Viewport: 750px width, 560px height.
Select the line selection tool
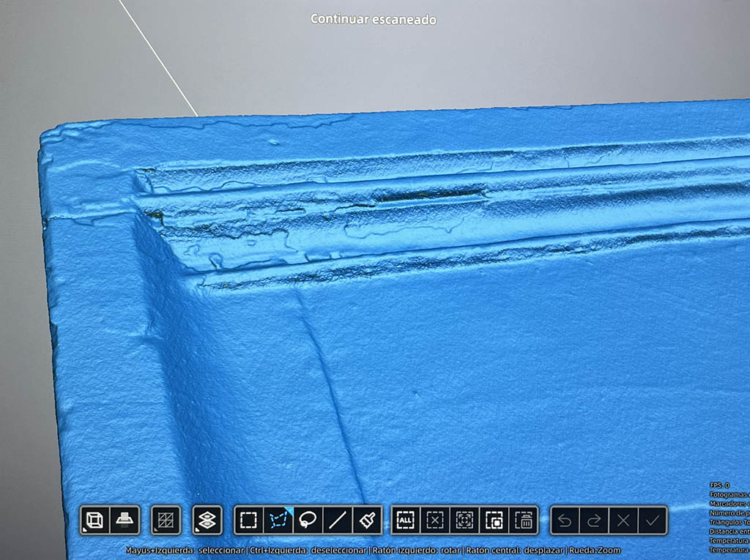[338, 520]
